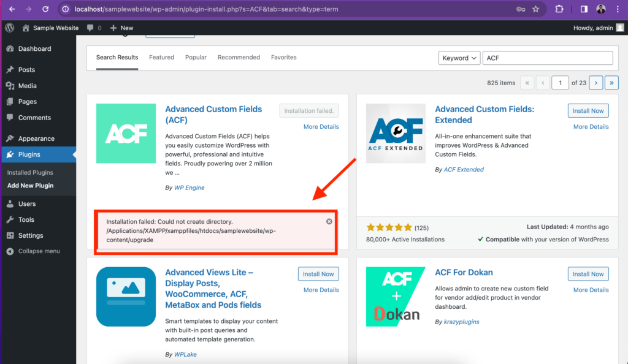Open Installed Plugins submenu

(x=30, y=172)
